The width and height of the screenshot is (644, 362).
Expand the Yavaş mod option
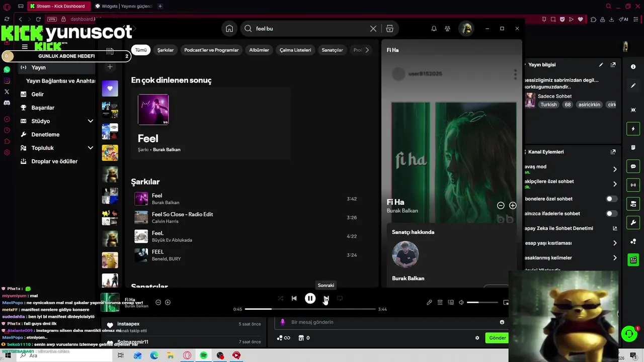(614, 169)
